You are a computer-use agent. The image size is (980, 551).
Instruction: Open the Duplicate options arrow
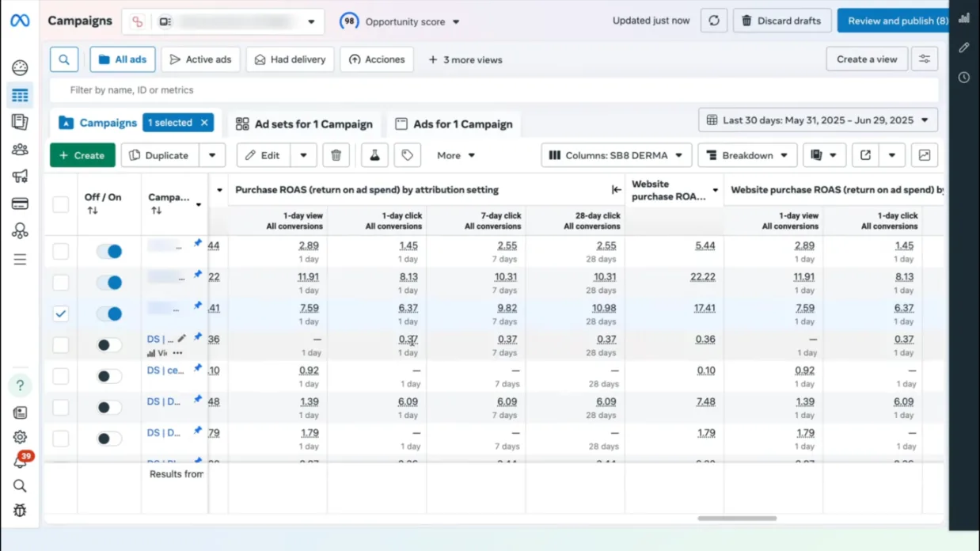pyautogui.click(x=212, y=155)
